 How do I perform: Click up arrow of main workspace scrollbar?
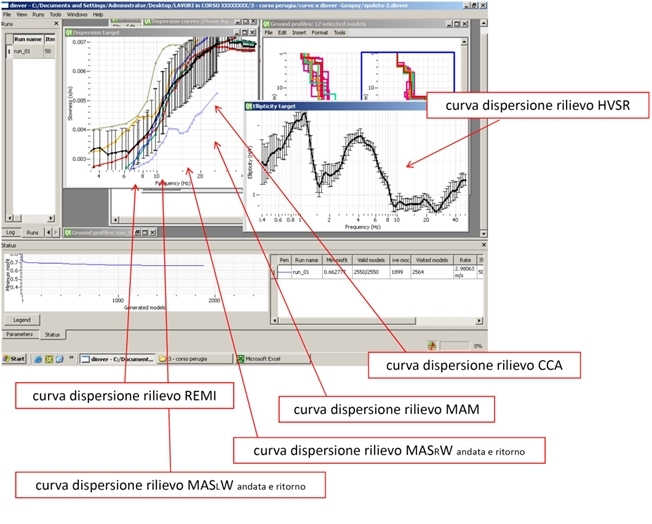click(484, 23)
